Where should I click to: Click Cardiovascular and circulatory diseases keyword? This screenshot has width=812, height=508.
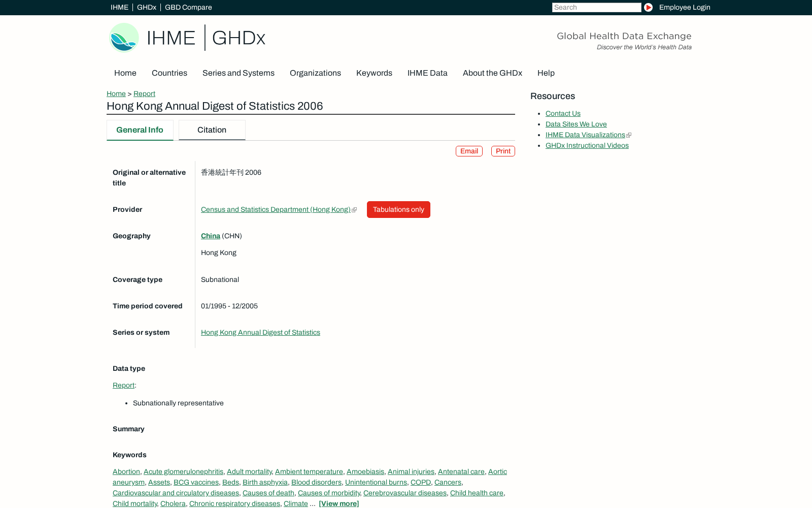click(x=176, y=493)
